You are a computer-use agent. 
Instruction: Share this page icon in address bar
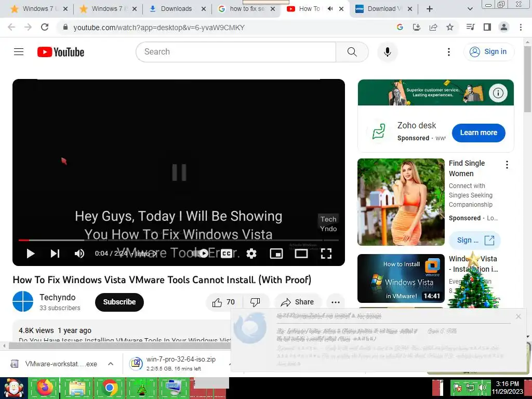click(433, 27)
